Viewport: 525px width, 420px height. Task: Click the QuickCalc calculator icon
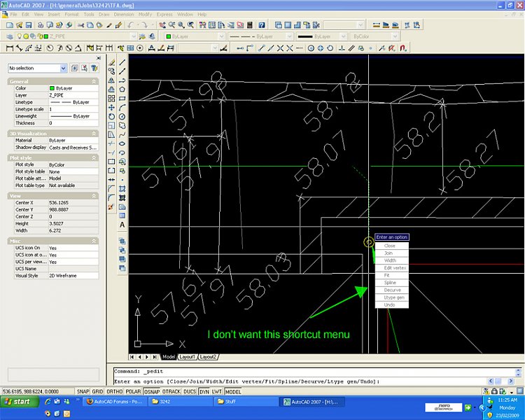point(249,25)
